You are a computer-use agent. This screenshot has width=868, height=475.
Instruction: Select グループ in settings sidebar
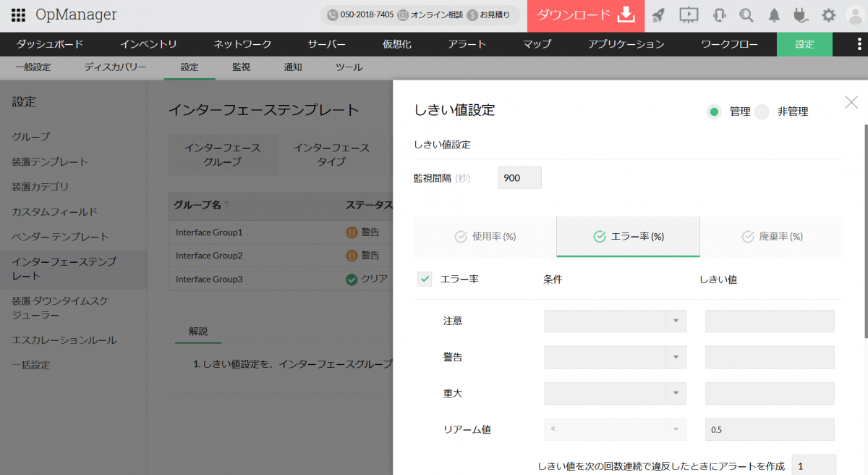(31, 136)
